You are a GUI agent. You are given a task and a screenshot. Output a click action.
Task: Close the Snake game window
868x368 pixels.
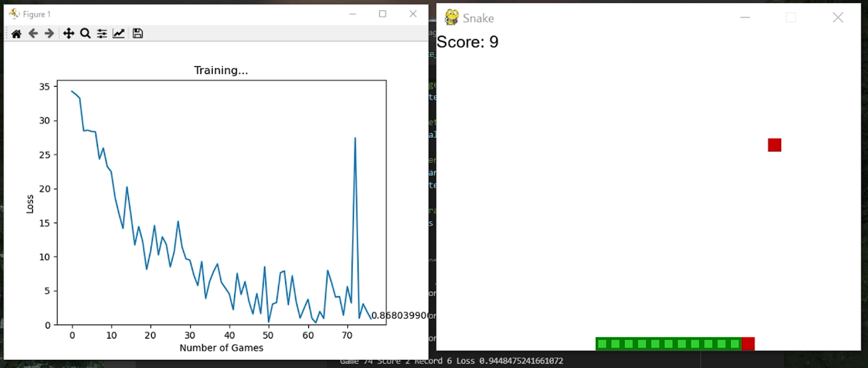[838, 17]
